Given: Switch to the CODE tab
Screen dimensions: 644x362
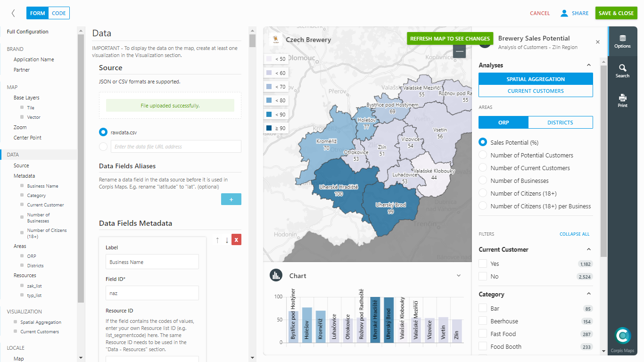Looking at the screenshot, I should (x=59, y=13).
